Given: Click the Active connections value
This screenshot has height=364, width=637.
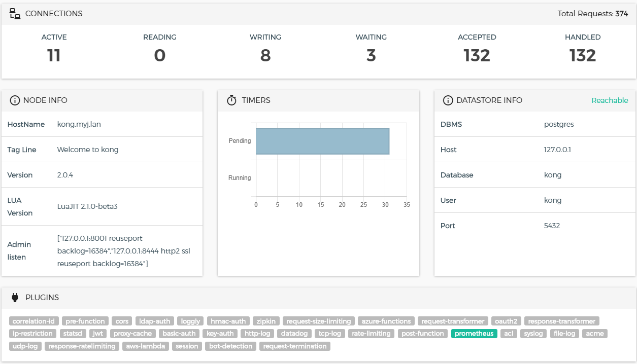Looking at the screenshot, I should 54,56.
